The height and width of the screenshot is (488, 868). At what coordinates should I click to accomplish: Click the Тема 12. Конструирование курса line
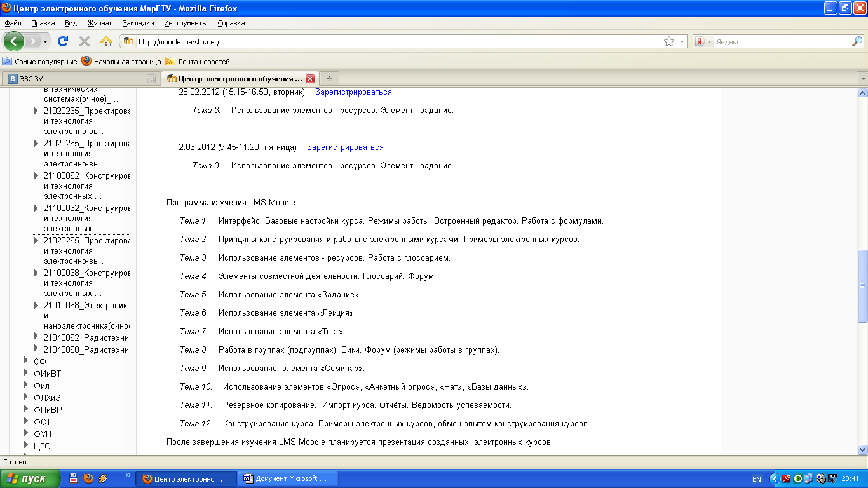(385, 423)
